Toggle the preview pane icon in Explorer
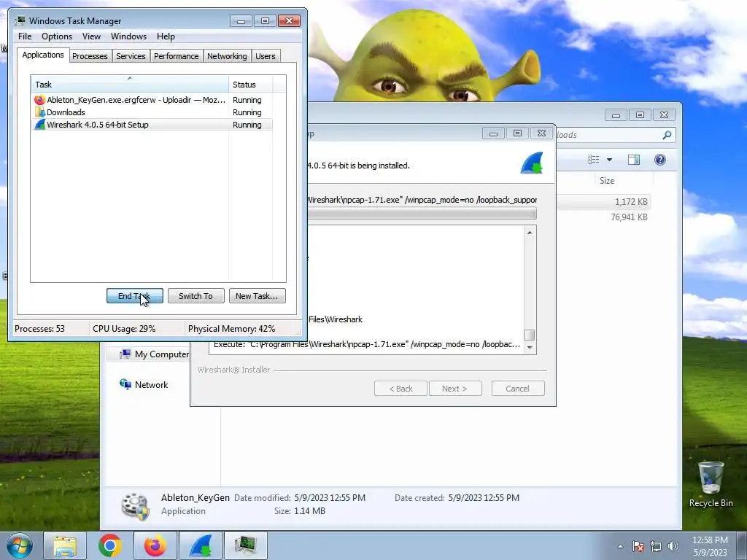747x560 pixels. [634, 160]
